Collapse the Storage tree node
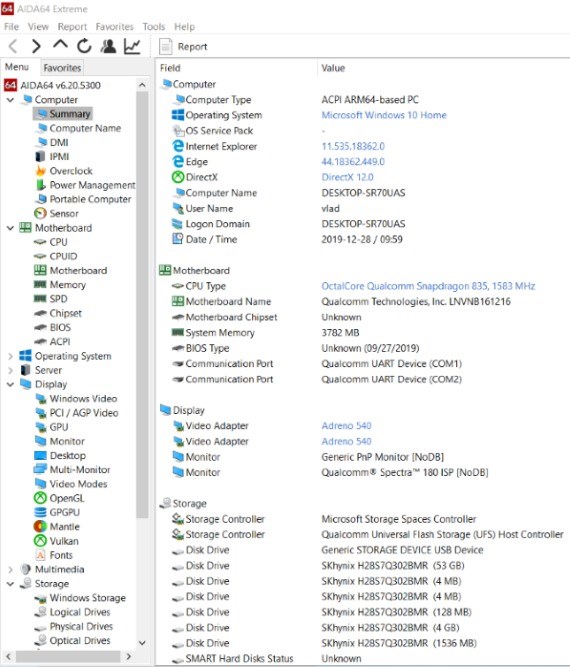The height and width of the screenshot is (667, 570). (x=11, y=584)
